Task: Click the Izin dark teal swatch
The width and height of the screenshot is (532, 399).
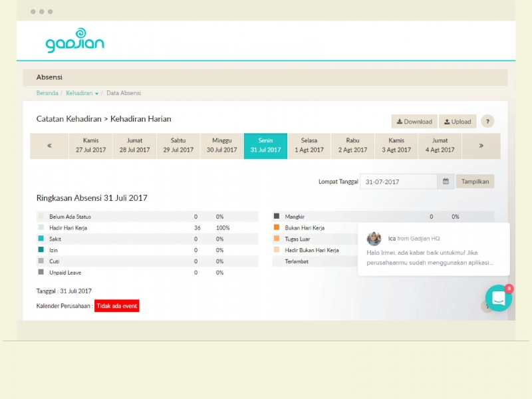Action: [x=41, y=250]
